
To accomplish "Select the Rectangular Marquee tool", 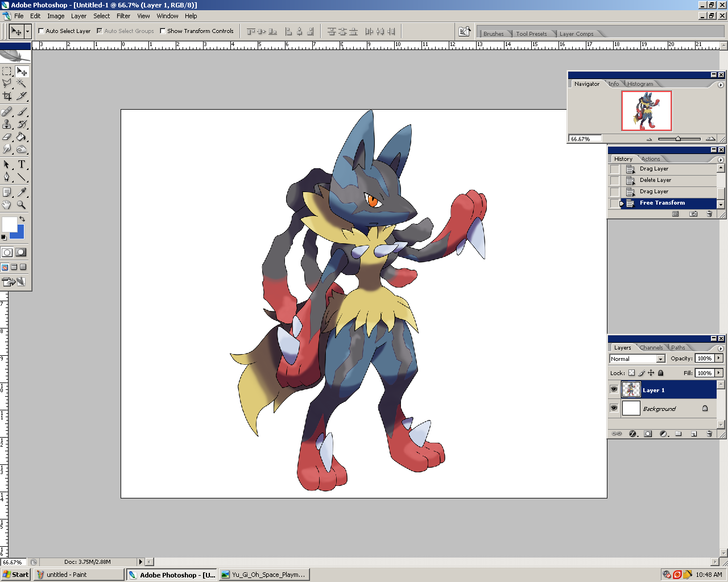I will pos(7,72).
